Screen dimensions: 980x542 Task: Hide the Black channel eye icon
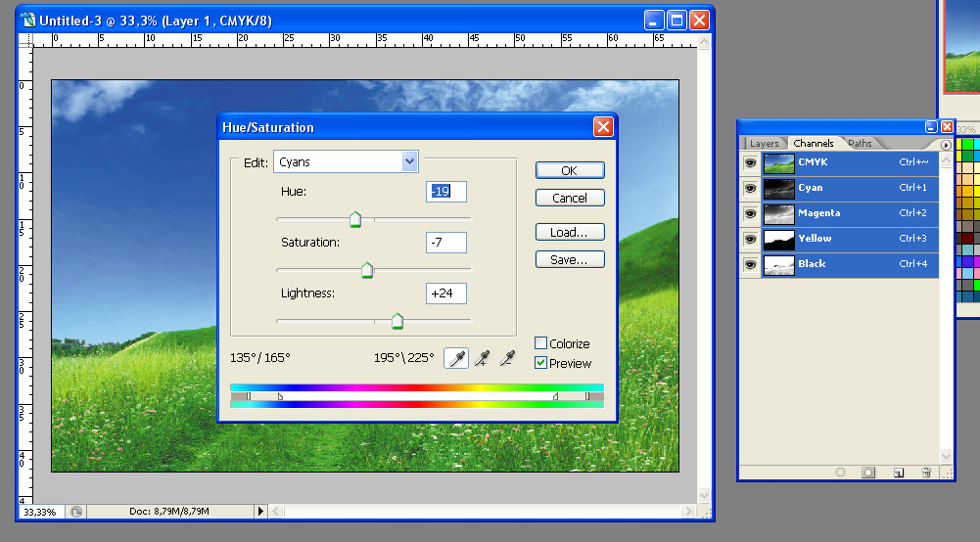click(750, 265)
